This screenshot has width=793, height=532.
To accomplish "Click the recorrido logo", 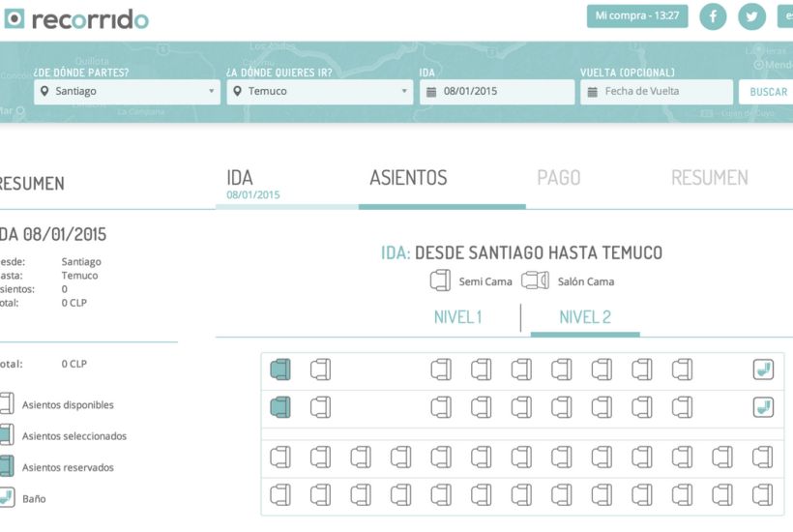I will pyautogui.click(x=76, y=18).
